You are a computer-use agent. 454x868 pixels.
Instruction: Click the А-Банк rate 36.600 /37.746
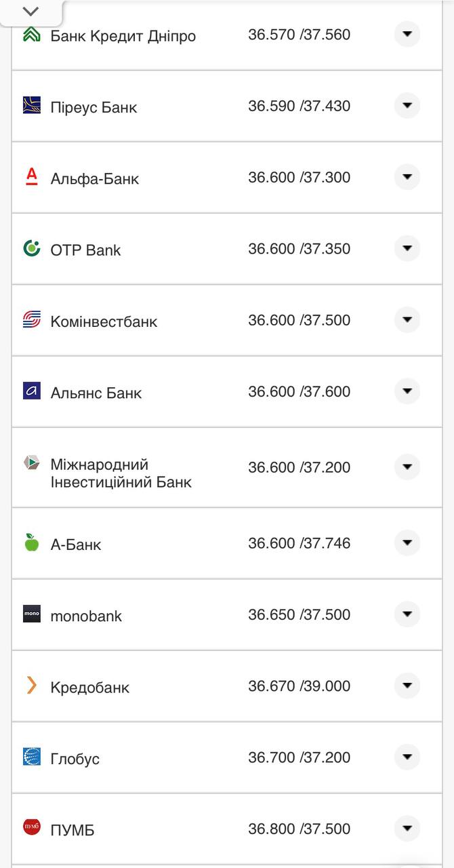[299, 543]
